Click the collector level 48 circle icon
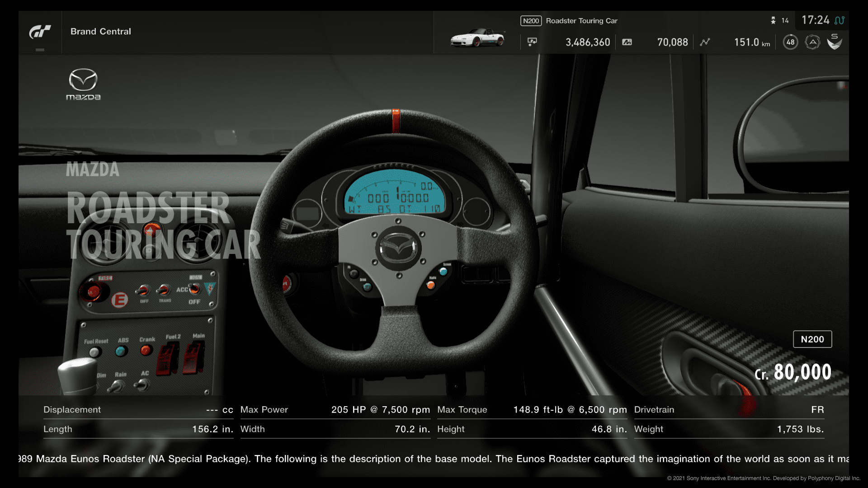The image size is (868, 488). (x=790, y=42)
